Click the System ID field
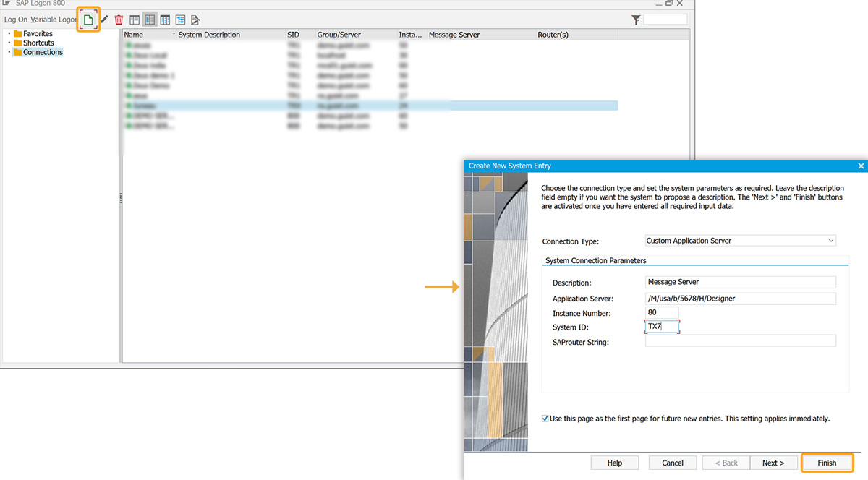868x480 pixels. coord(662,327)
